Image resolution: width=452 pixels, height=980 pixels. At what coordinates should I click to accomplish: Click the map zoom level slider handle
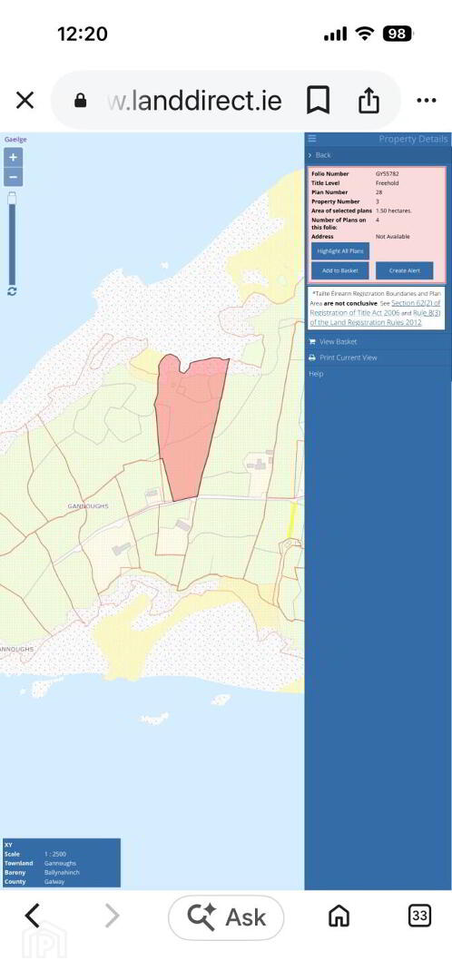click(x=12, y=199)
